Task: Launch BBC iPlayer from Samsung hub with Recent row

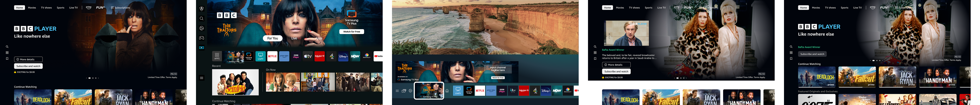Action: coord(296,56)
